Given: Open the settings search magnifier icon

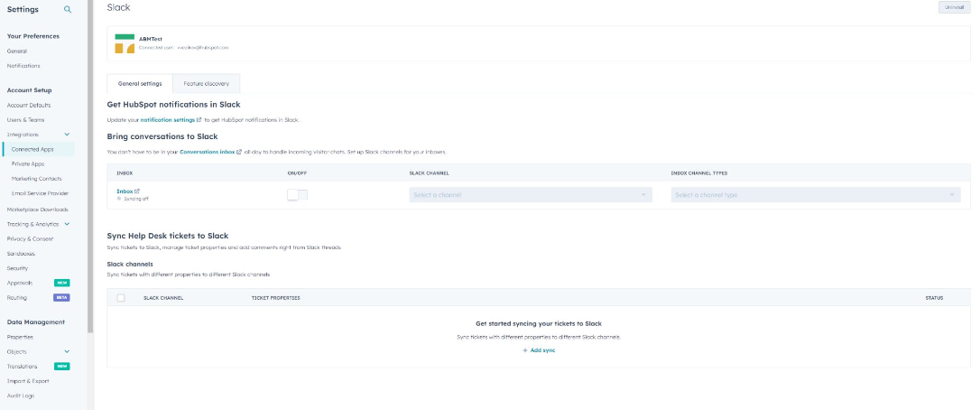Looking at the screenshot, I should click(68, 9).
